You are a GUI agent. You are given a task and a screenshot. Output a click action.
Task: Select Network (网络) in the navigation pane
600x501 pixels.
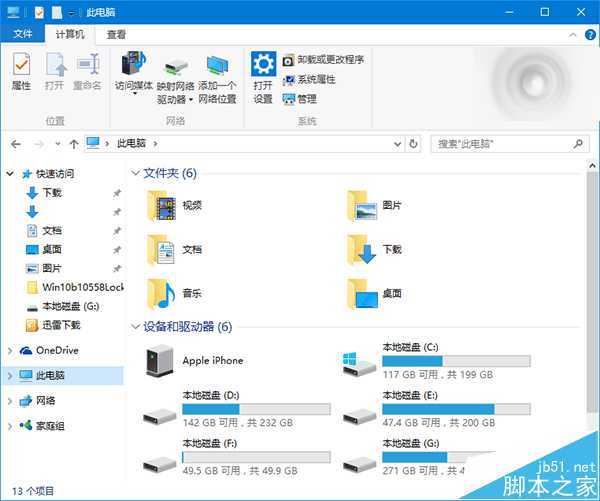click(x=38, y=401)
